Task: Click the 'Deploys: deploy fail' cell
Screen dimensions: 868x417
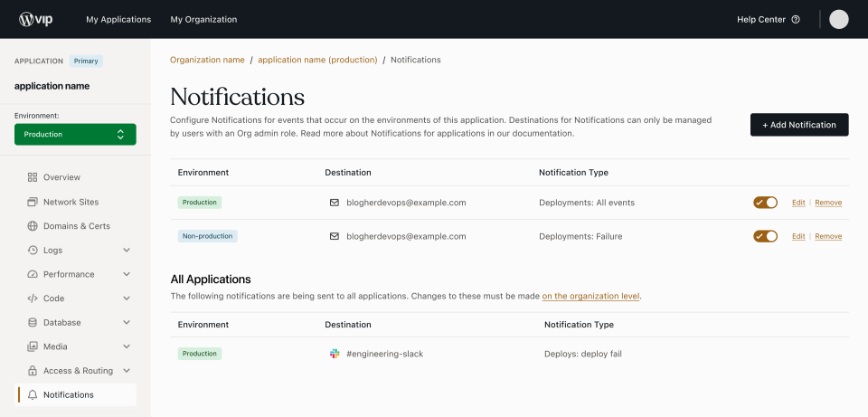Action: [x=583, y=354]
